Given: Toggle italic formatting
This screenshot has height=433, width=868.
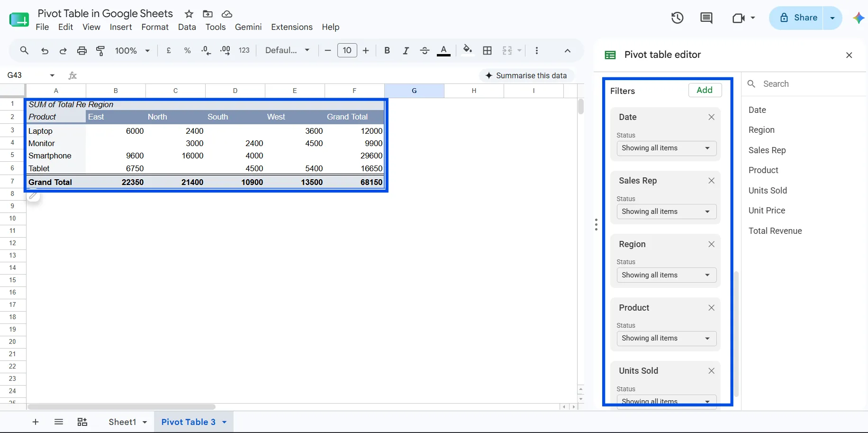Looking at the screenshot, I should [x=406, y=51].
